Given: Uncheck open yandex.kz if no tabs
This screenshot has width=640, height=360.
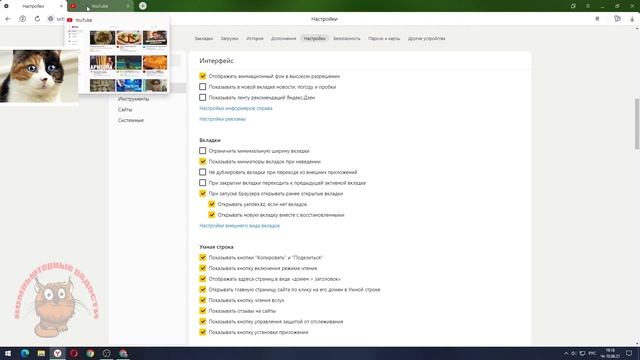Looking at the screenshot, I should coord(211,204).
